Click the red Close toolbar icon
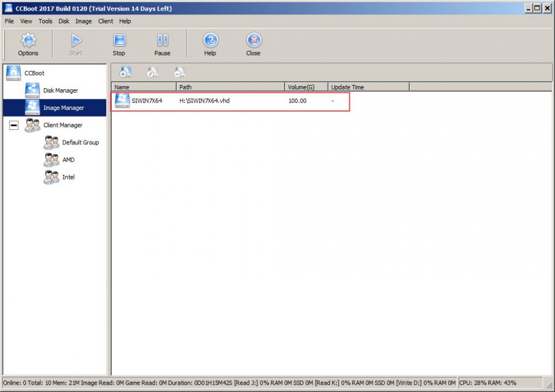 pos(254,40)
